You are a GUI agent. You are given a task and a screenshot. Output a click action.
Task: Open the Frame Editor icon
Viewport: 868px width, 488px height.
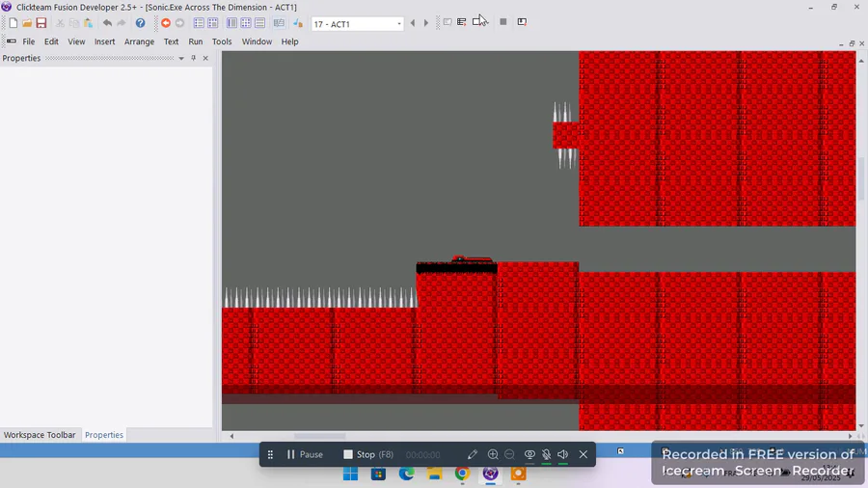(212, 23)
